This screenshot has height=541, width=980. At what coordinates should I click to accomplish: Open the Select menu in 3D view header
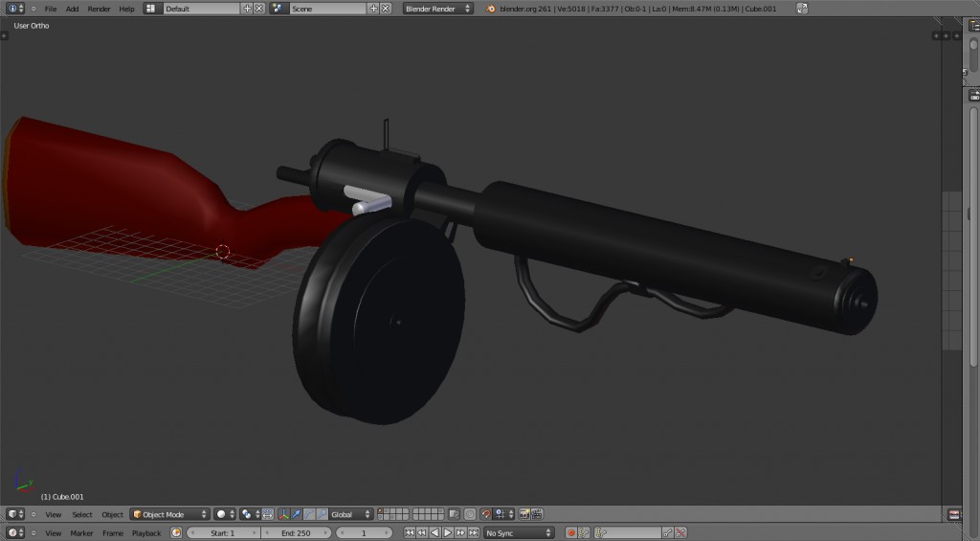[x=82, y=514]
